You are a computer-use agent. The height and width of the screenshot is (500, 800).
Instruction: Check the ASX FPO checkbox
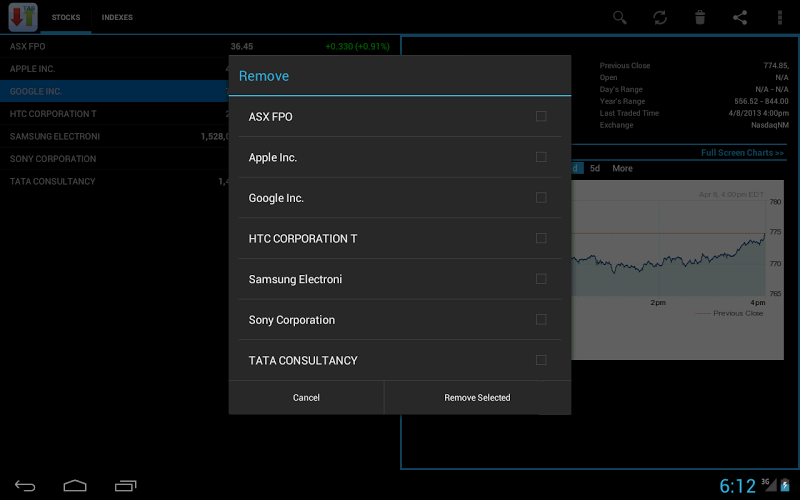click(541, 116)
